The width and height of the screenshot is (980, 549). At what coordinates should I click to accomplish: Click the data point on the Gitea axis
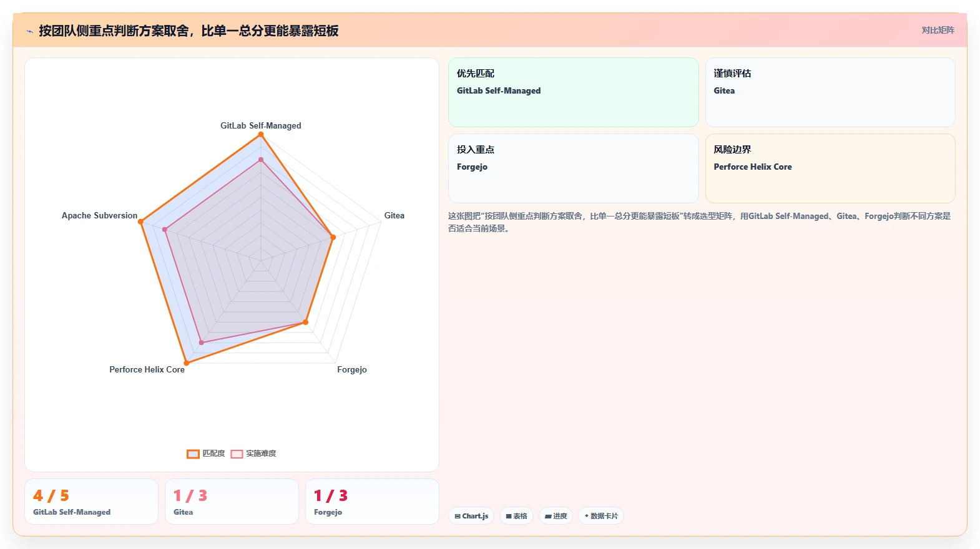pyautogui.click(x=333, y=237)
